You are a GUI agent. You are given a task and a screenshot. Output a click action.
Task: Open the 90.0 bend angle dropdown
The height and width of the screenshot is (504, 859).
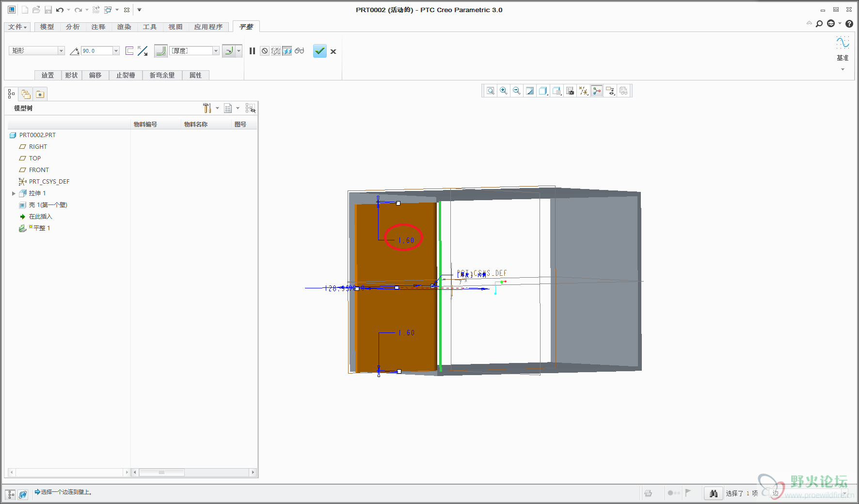tap(116, 51)
